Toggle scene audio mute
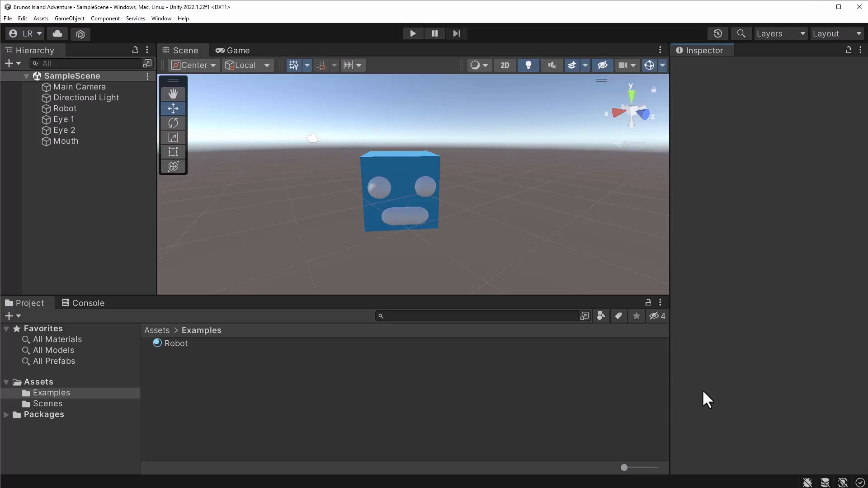 [x=552, y=65]
